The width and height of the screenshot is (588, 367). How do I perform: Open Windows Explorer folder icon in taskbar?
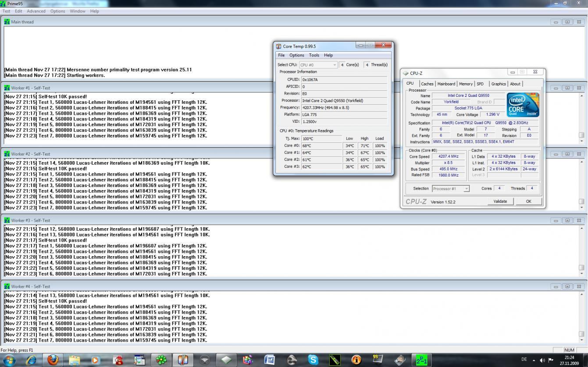pyautogui.click(x=75, y=360)
